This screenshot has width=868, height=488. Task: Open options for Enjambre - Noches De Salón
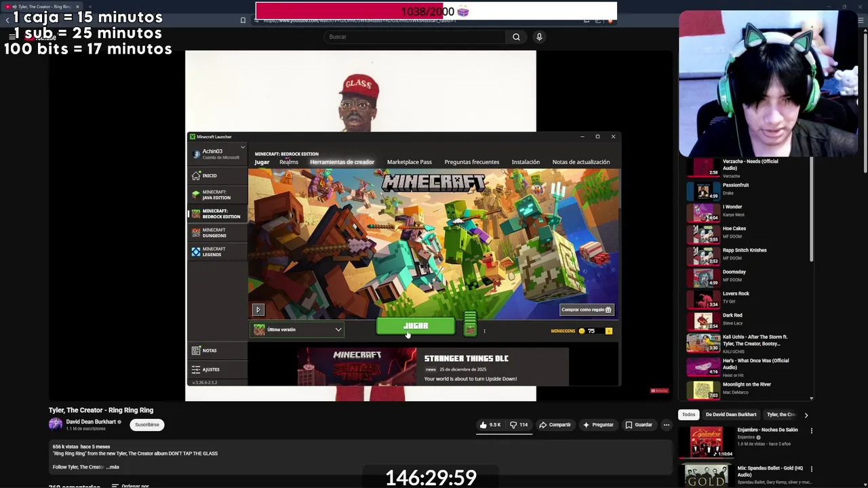click(811, 430)
